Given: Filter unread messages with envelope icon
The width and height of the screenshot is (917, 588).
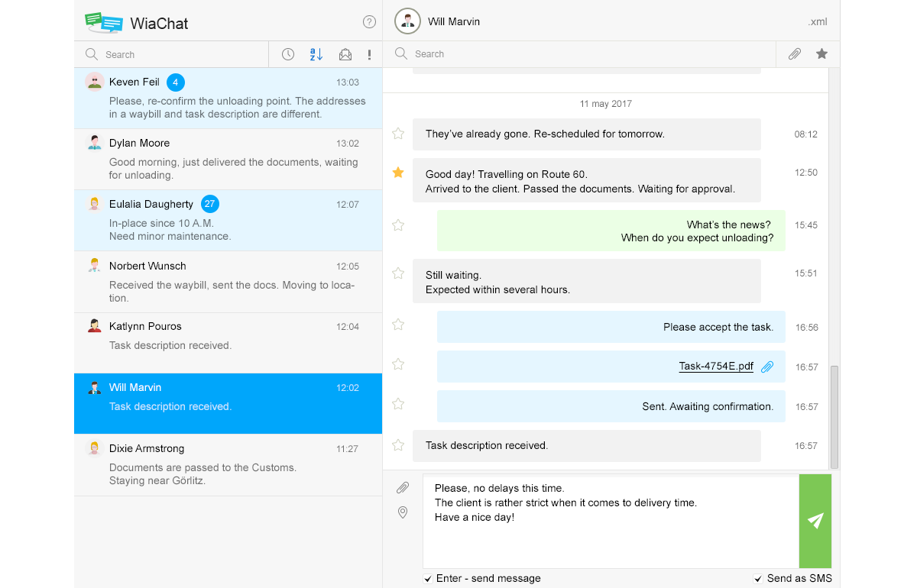Looking at the screenshot, I should (x=345, y=54).
